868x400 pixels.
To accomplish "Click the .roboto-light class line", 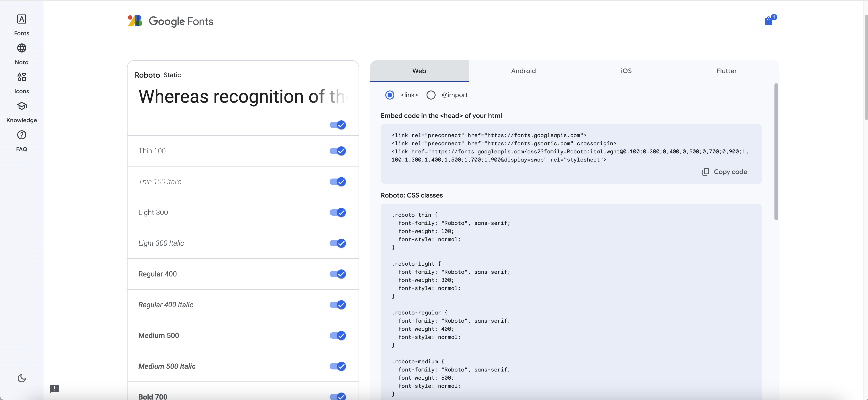I will 416,264.
